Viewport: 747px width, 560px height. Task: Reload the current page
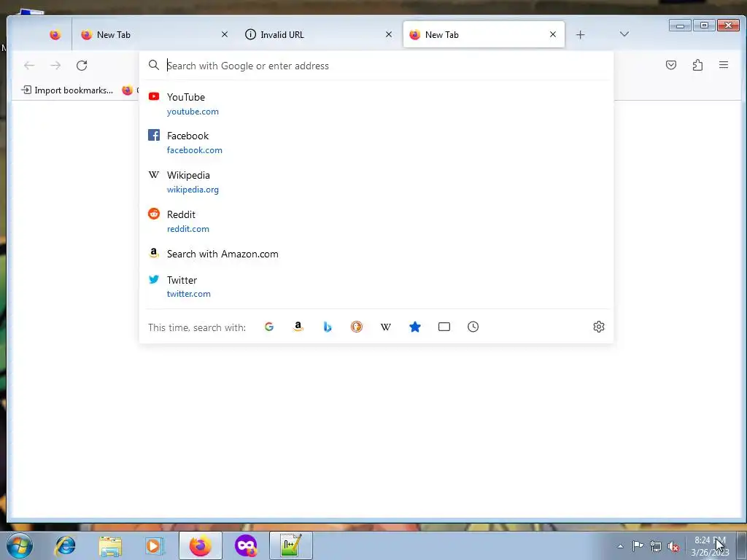(82, 65)
